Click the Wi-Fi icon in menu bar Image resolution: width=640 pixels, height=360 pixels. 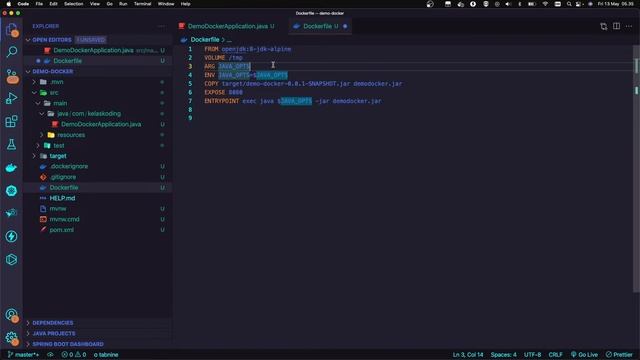(x=545, y=4)
